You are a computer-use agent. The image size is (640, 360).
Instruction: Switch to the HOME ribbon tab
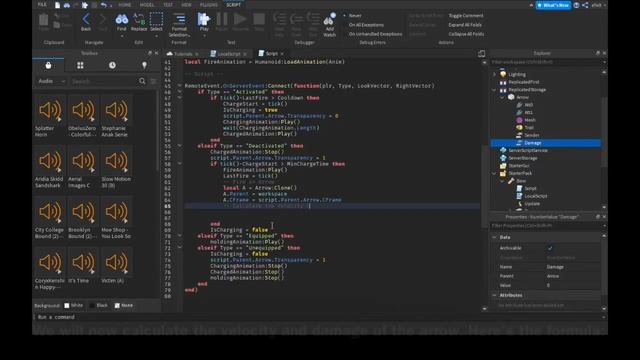[124, 5]
